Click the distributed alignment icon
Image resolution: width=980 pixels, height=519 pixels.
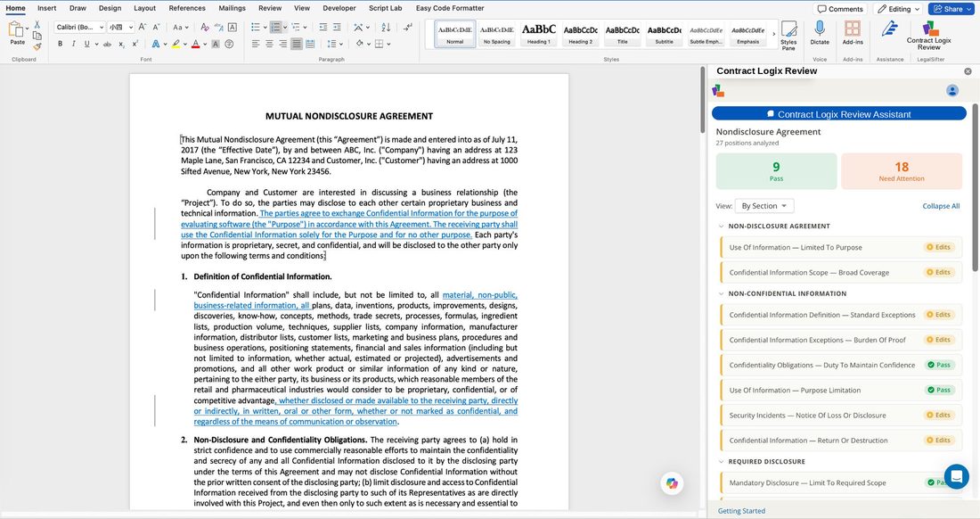310,44
